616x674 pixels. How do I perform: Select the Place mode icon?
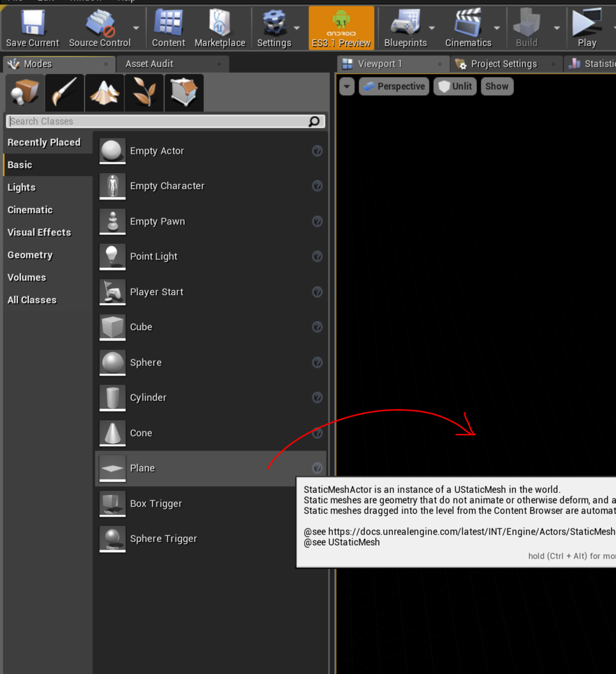[25, 92]
